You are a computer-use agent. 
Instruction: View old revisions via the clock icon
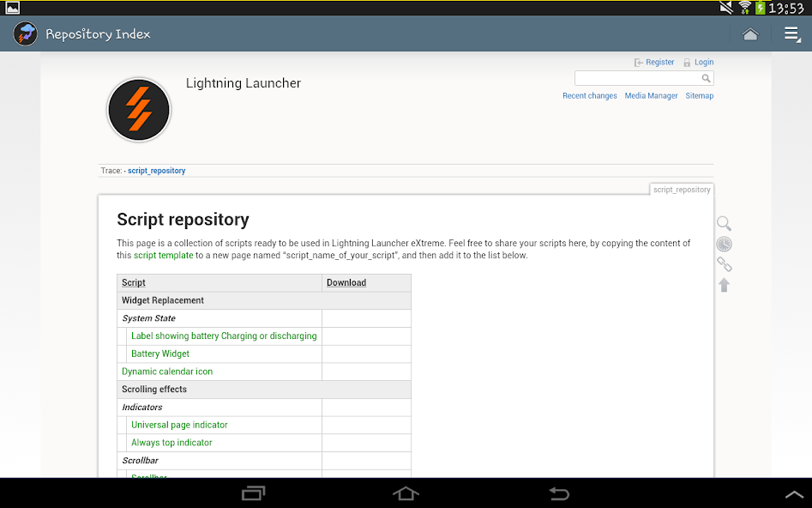725,244
